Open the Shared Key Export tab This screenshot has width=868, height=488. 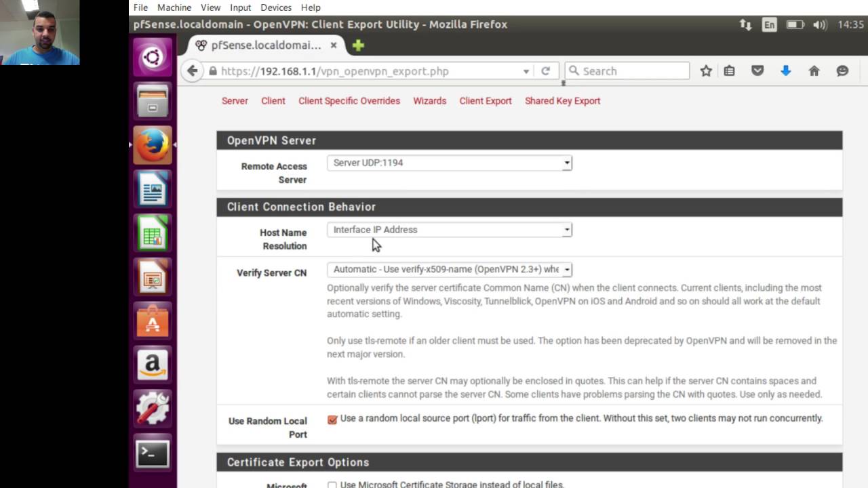point(563,101)
